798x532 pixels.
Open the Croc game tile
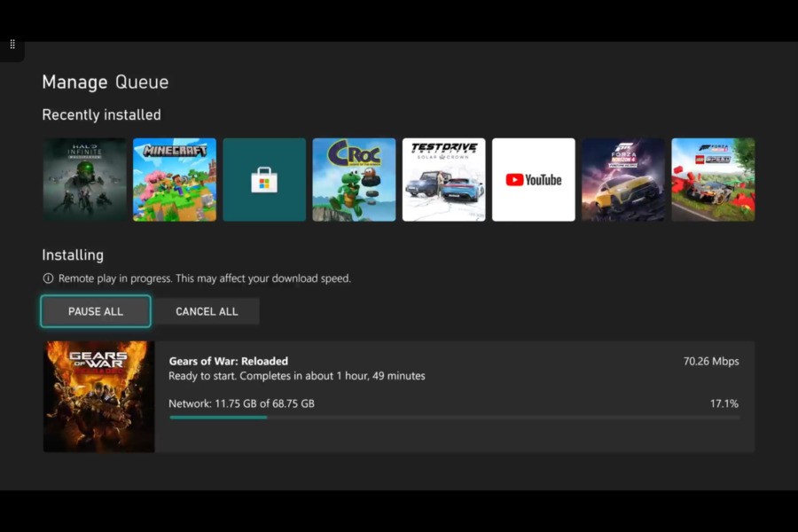tap(354, 178)
